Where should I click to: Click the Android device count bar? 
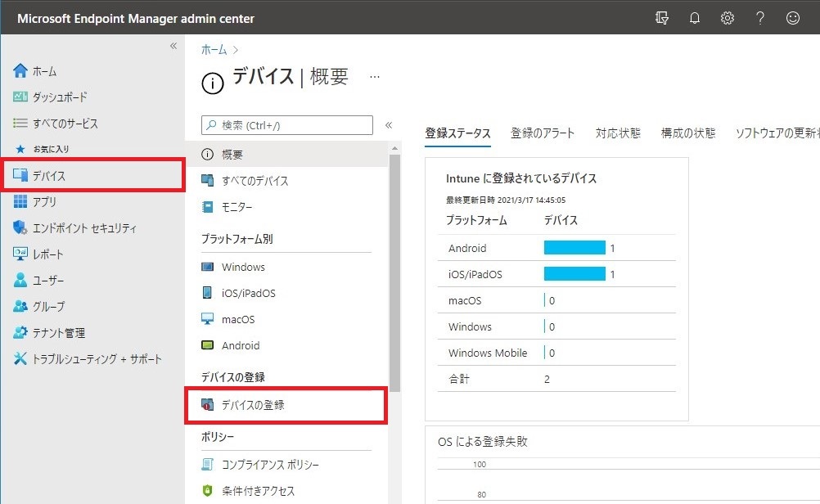click(574, 247)
